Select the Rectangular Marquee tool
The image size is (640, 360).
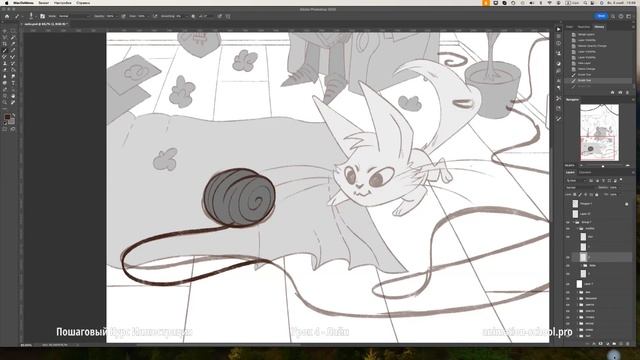13,31
